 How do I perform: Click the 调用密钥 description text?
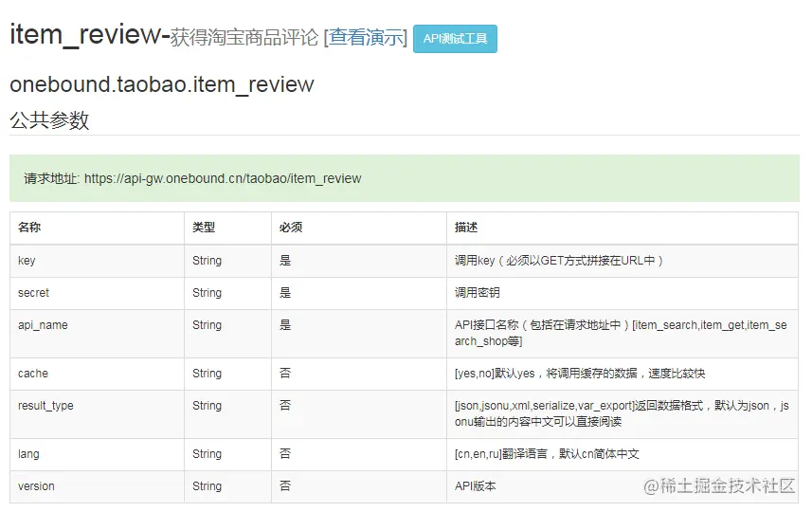tap(478, 293)
